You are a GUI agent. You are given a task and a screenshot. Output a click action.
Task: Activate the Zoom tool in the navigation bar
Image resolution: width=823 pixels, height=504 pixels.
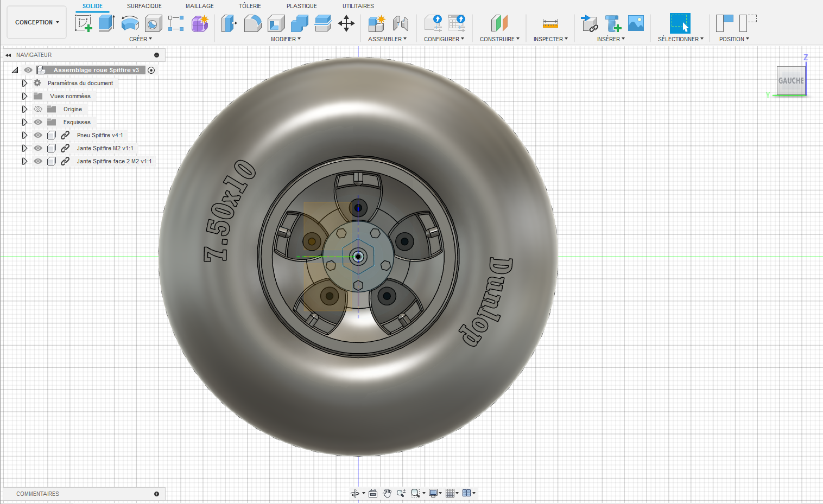point(401,493)
